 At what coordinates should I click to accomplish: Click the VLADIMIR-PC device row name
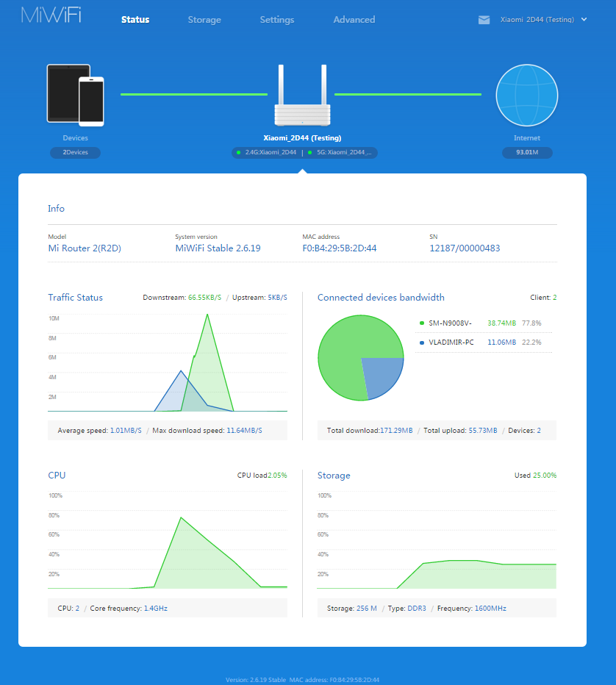[x=451, y=342]
